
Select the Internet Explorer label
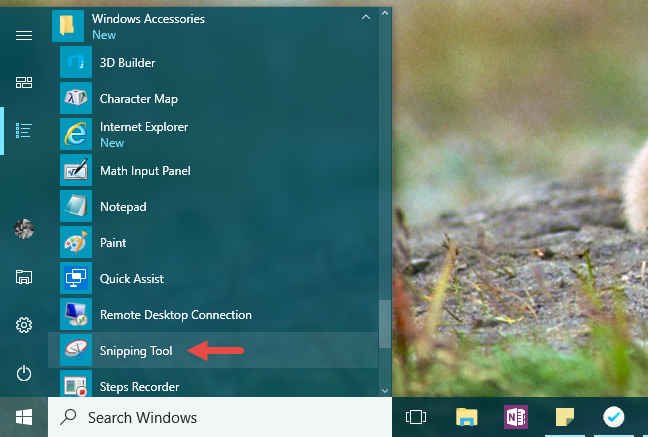click(144, 127)
